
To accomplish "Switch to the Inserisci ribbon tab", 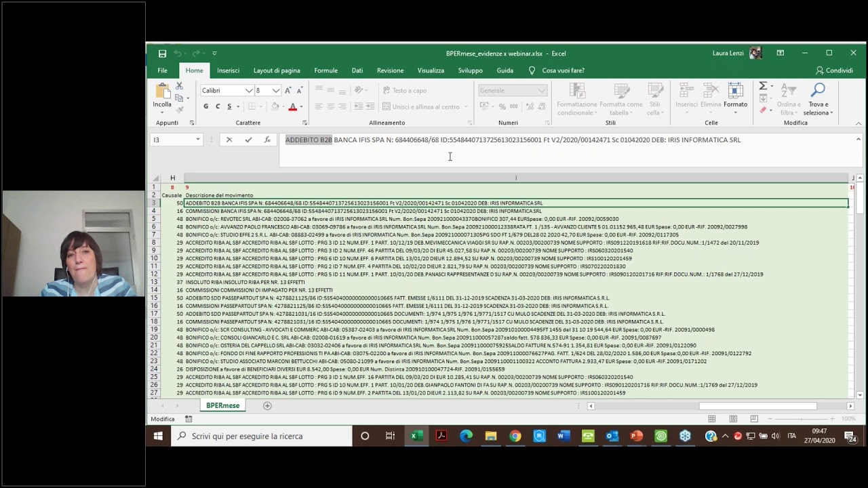I will pyautogui.click(x=229, y=70).
